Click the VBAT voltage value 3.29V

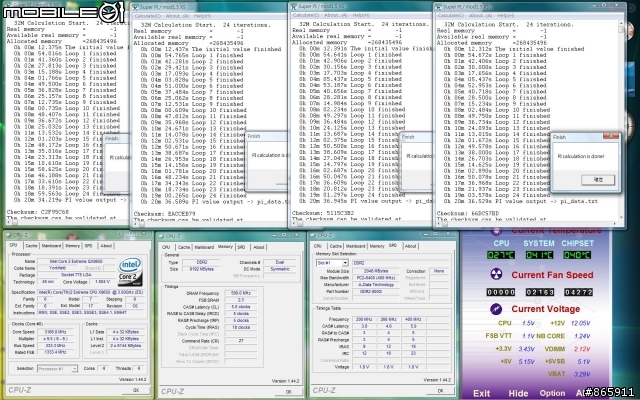click(582, 374)
